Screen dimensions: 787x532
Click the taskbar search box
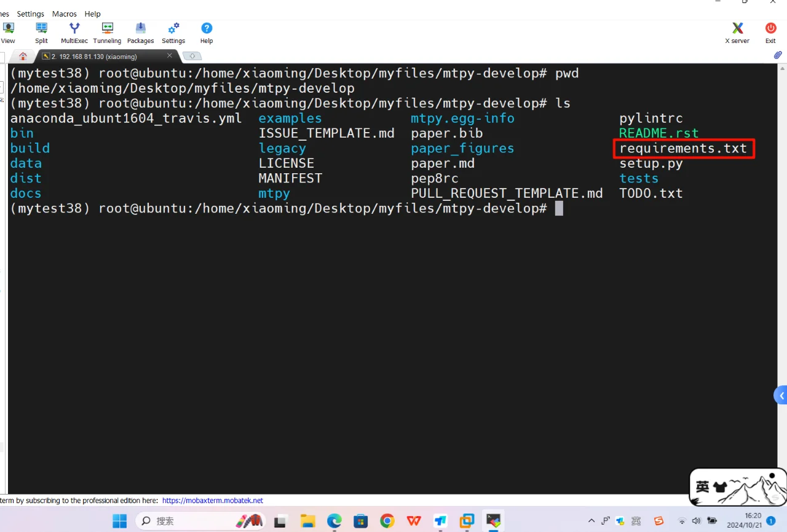pyautogui.click(x=200, y=521)
